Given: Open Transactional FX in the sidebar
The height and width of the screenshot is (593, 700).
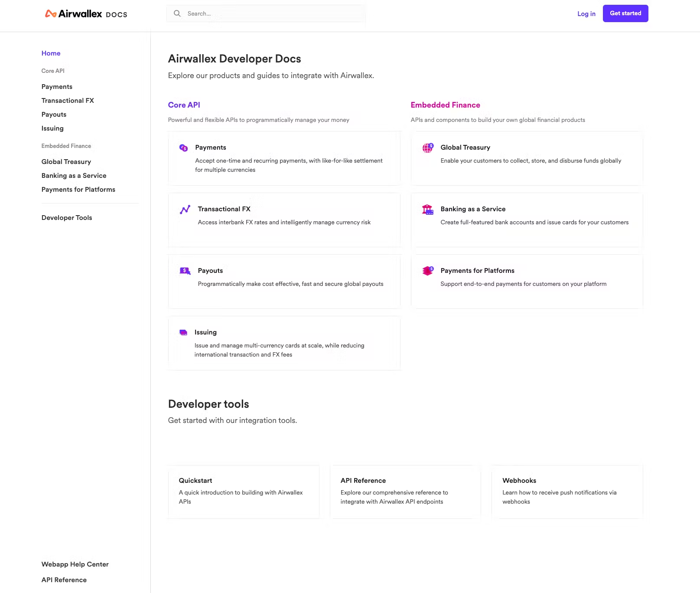Looking at the screenshot, I should click(68, 101).
